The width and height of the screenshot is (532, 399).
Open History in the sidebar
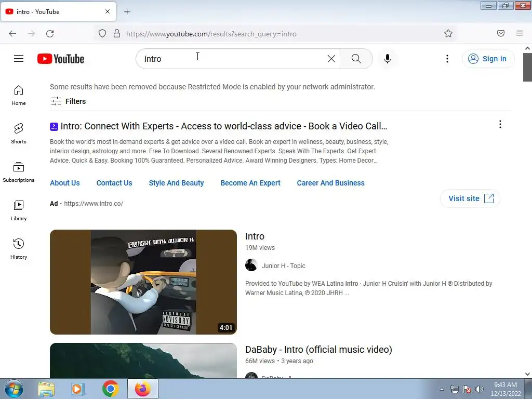click(x=19, y=249)
